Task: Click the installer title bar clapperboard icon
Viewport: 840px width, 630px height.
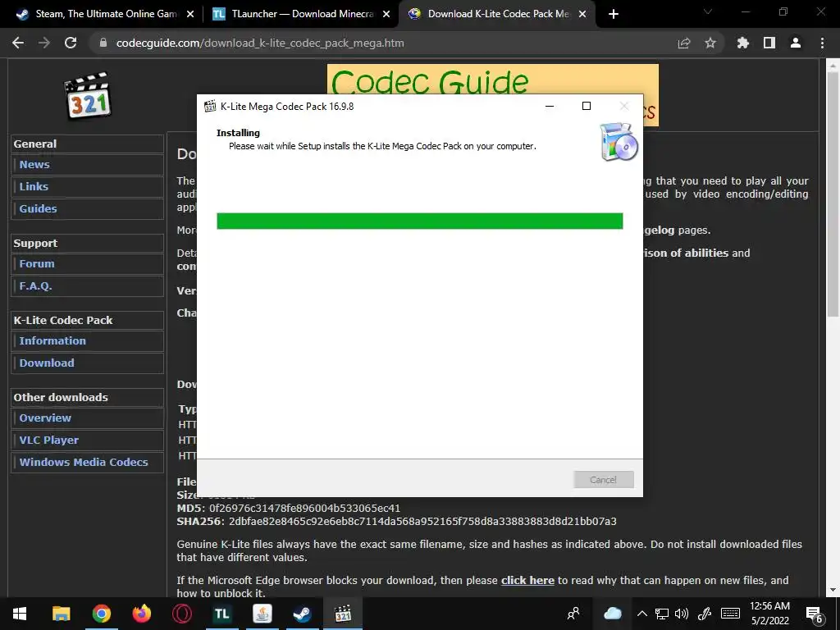Action: [210, 106]
